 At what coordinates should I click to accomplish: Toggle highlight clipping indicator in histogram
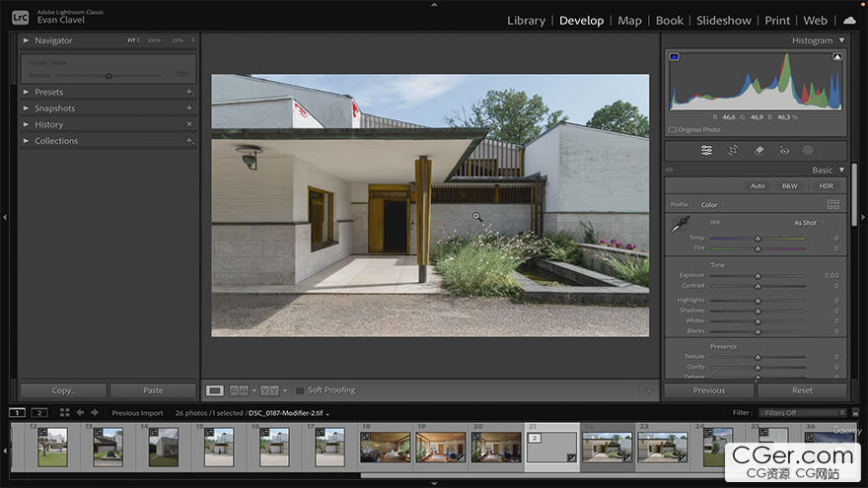[x=837, y=56]
